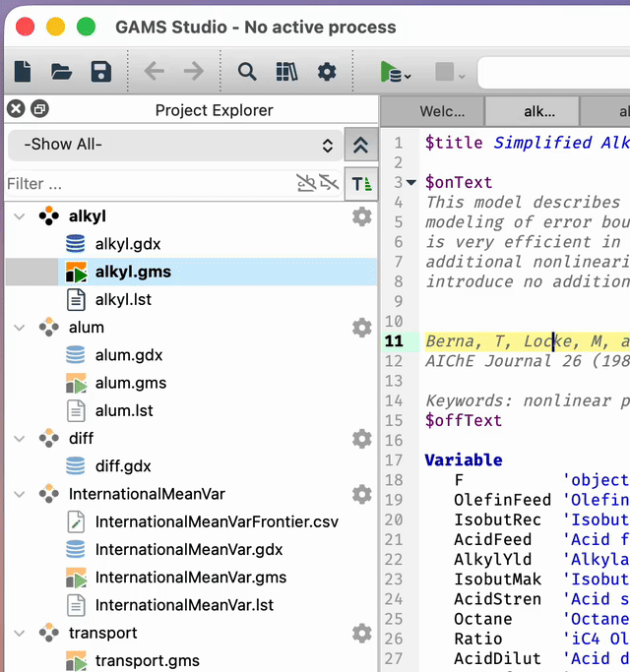
Task: Collapse the alum project tree node
Action: [19, 328]
